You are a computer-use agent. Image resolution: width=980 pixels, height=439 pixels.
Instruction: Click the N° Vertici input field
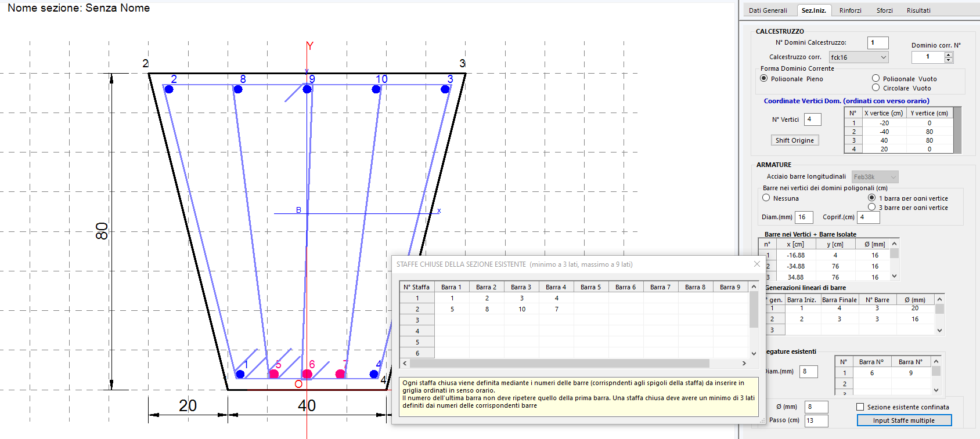(812, 119)
